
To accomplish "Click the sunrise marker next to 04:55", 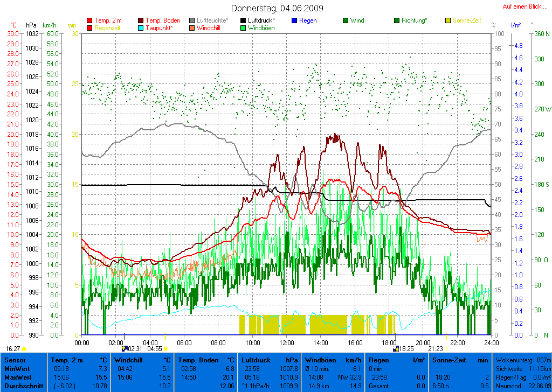I will [164, 349].
